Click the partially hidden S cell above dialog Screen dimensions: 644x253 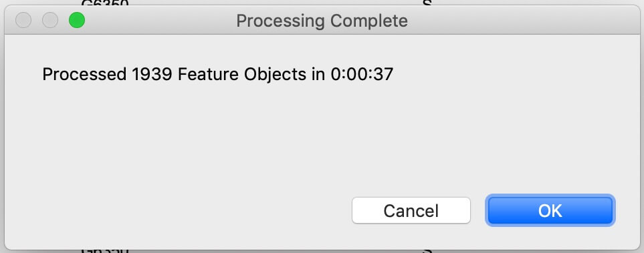pyautogui.click(x=427, y=3)
